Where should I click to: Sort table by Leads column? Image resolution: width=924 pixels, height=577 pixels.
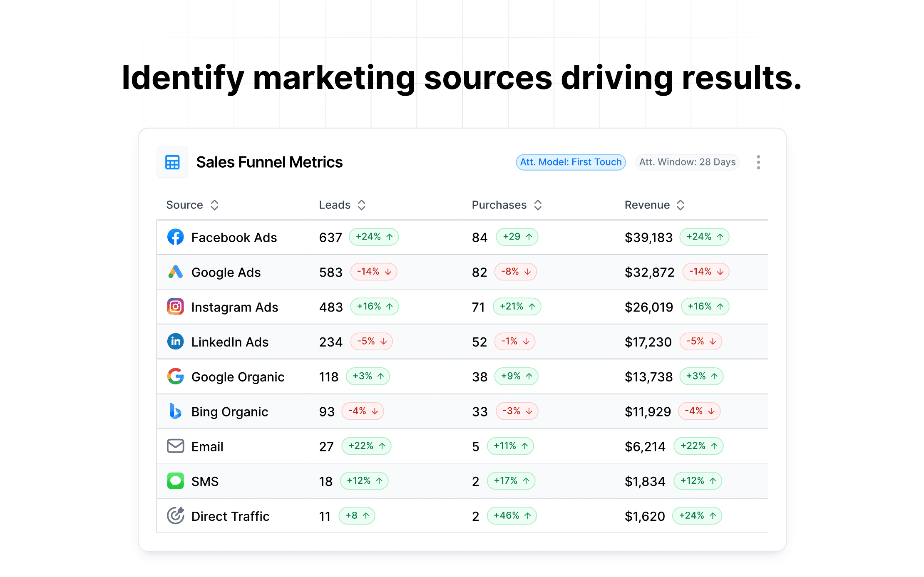click(361, 205)
